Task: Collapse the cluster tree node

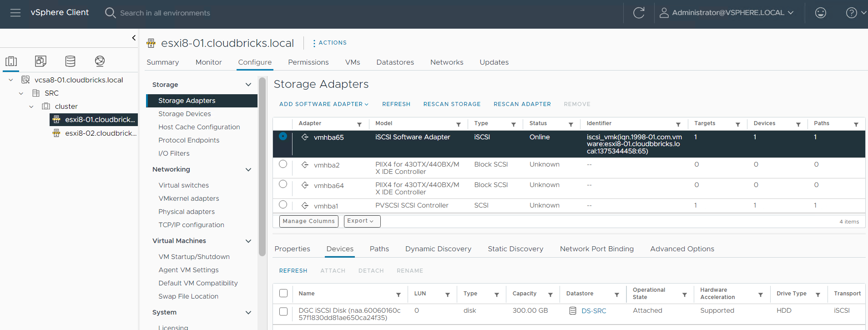Action: pos(31,107)
